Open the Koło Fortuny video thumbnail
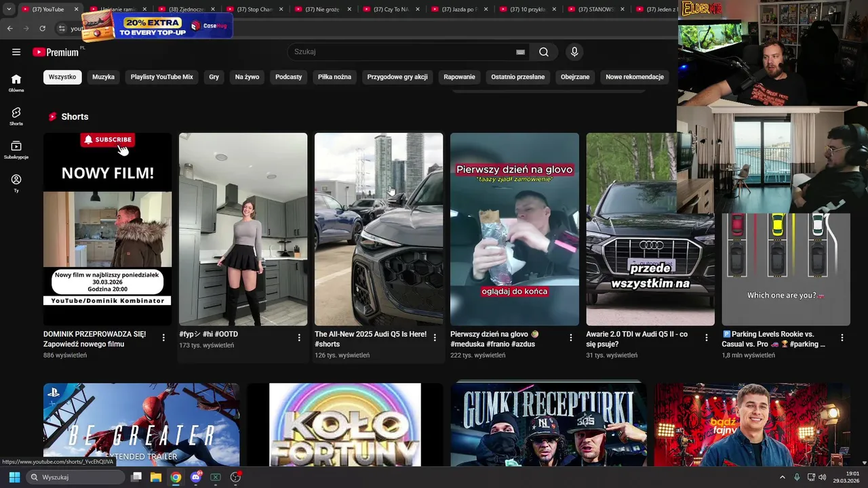Screen dimensions: 868x488 [344, 424]
